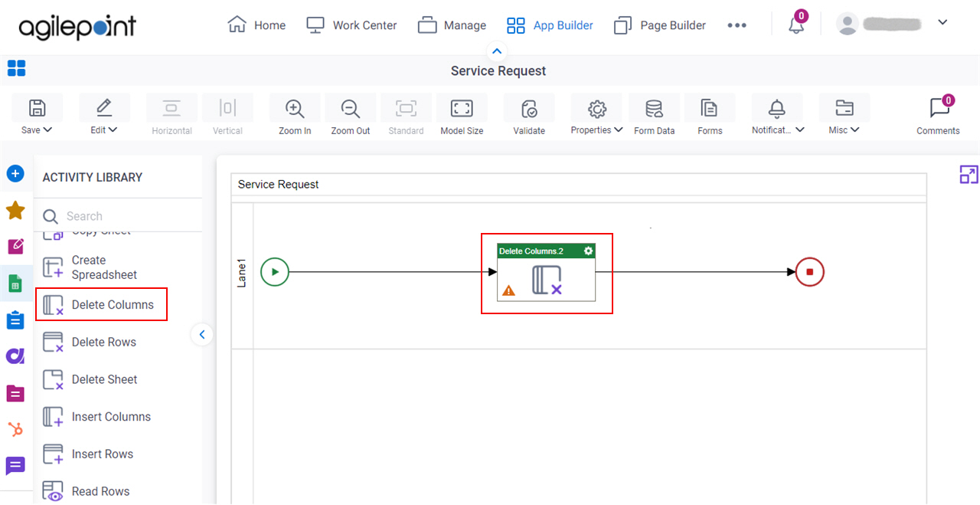Open the Save toolbar menu
The height and width of the screenshot is (505, 980).
click(37, 115)
